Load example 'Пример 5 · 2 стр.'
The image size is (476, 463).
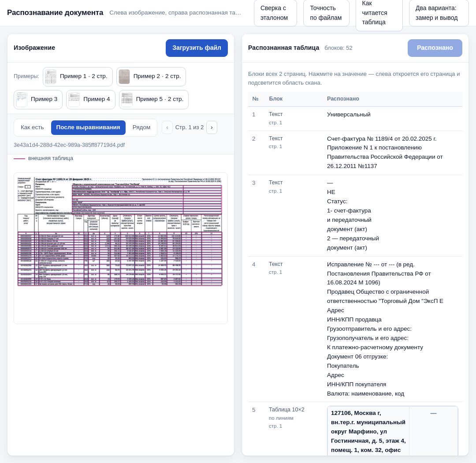click(x=154, y=99)
